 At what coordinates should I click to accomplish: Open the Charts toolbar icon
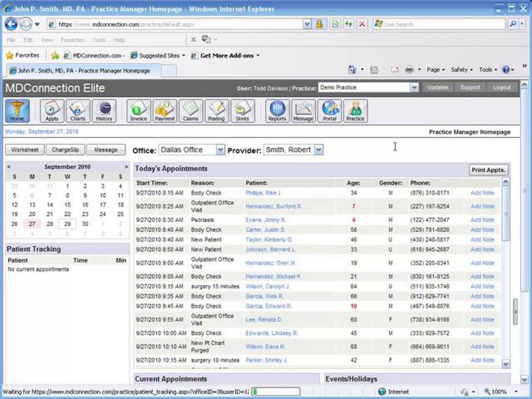click(78, 111)
